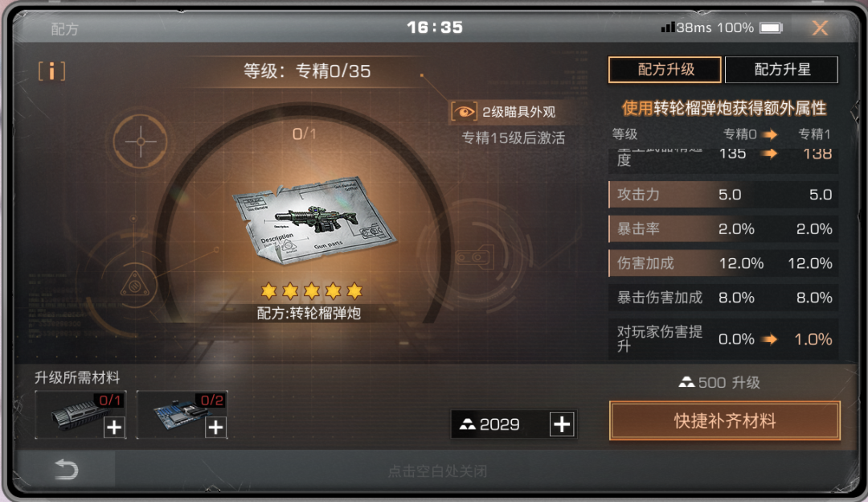The image size is (868, 502).
Task: Click the handguard material thumbnail 0/1
Action: 80,414
